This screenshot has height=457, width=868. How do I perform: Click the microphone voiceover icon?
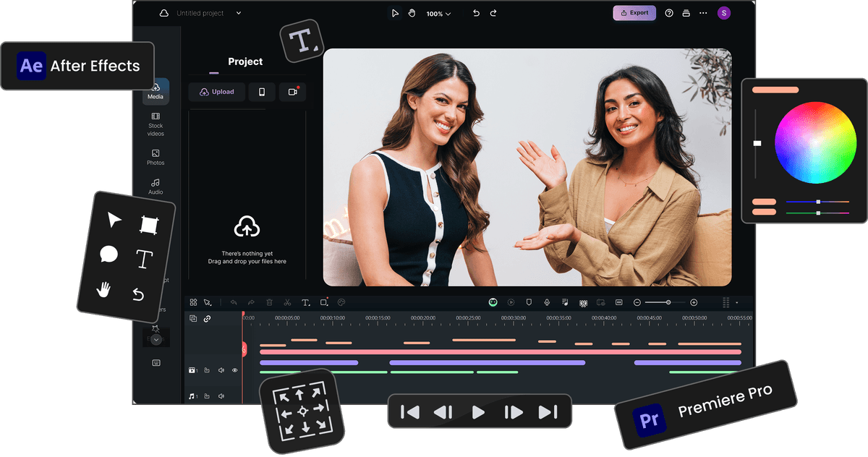coord(547,302)
